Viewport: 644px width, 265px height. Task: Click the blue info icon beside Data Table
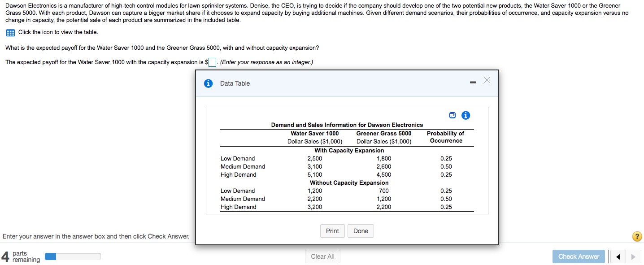point(208,83)
